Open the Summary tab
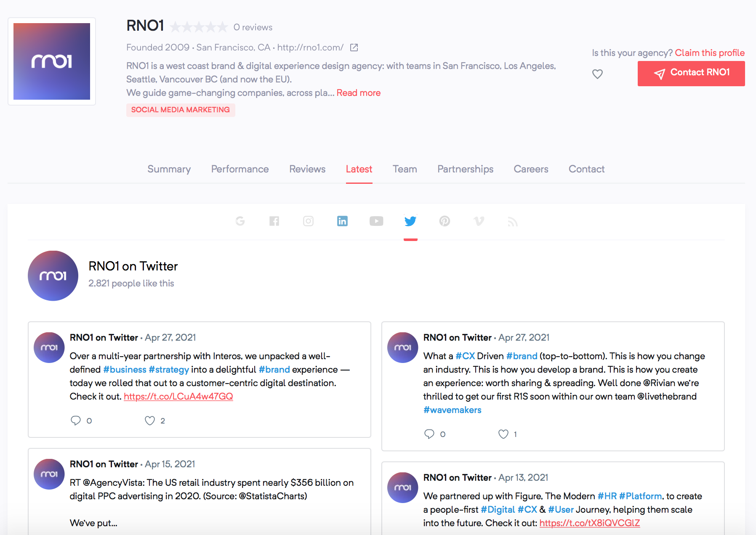The width and height of the screenshot is (756, 535). [x=169, y=169]
